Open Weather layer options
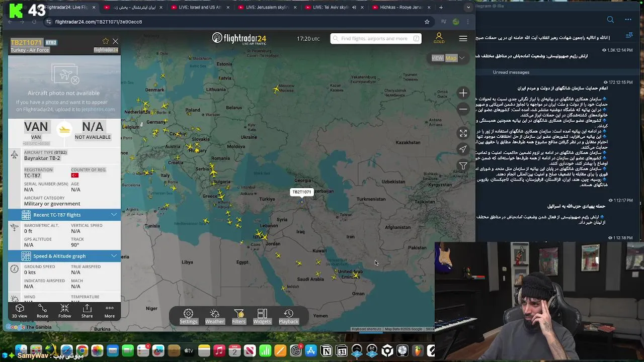Screen dimensions: 644x362 coord(214,316)
